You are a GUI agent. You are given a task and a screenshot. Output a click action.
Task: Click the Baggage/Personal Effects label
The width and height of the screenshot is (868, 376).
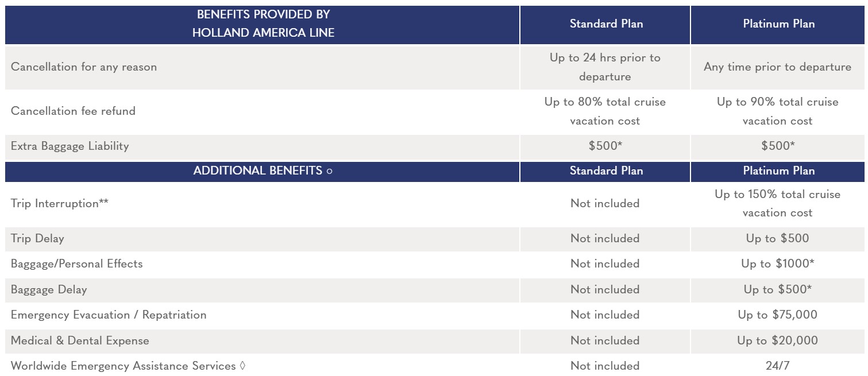pos(77,264)
